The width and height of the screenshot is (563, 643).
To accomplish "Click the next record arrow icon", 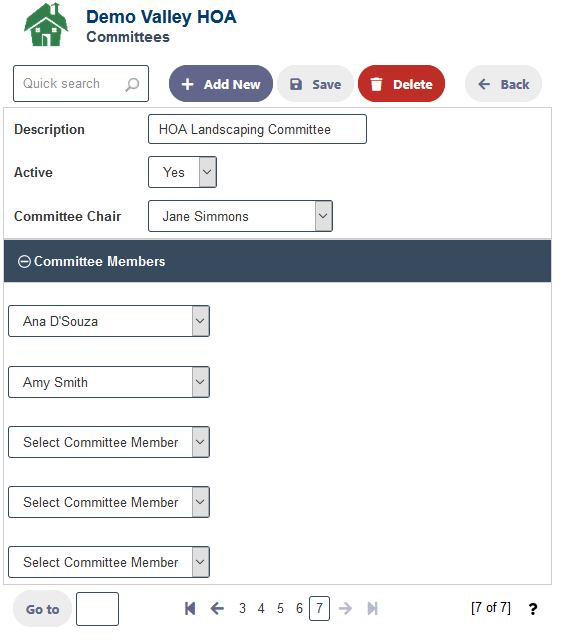I will click(x=346, y=608).
